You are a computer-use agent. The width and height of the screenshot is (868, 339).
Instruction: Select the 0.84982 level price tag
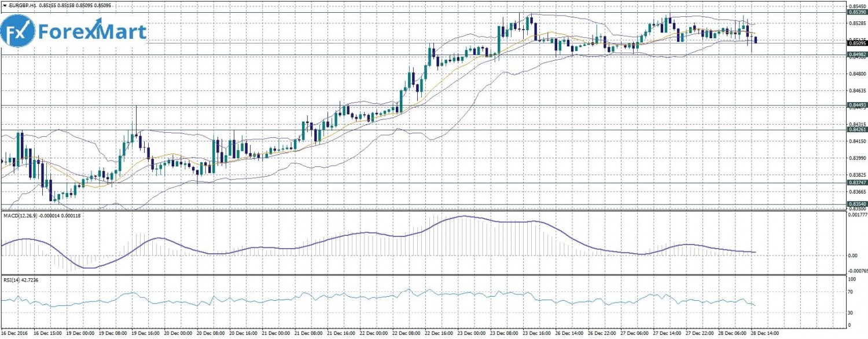(856, 54)
